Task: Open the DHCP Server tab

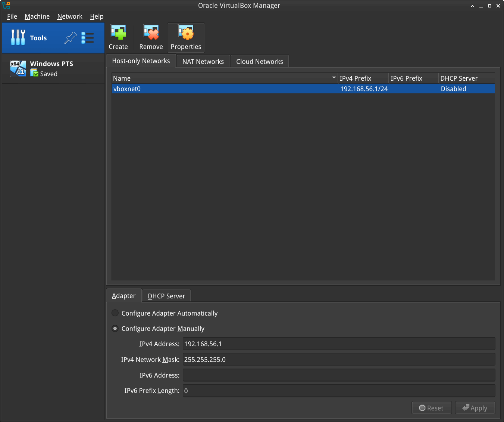Action: (166, 296)
